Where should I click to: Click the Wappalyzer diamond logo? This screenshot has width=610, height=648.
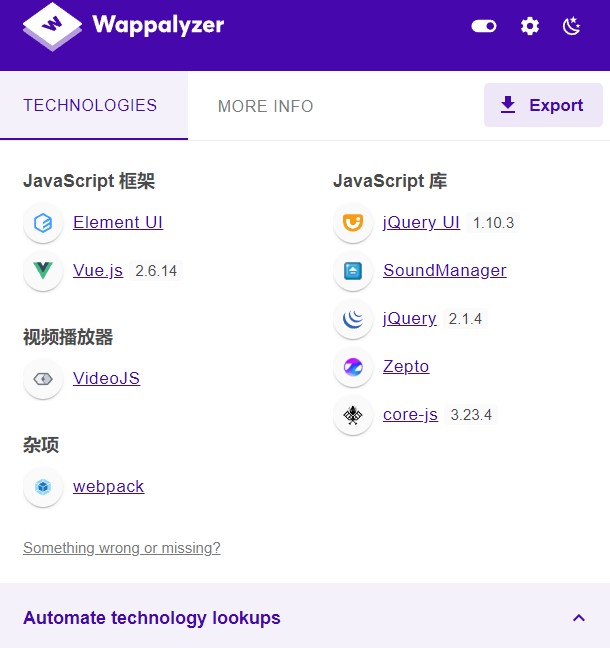pyautogui.click(x=52, y=26)
